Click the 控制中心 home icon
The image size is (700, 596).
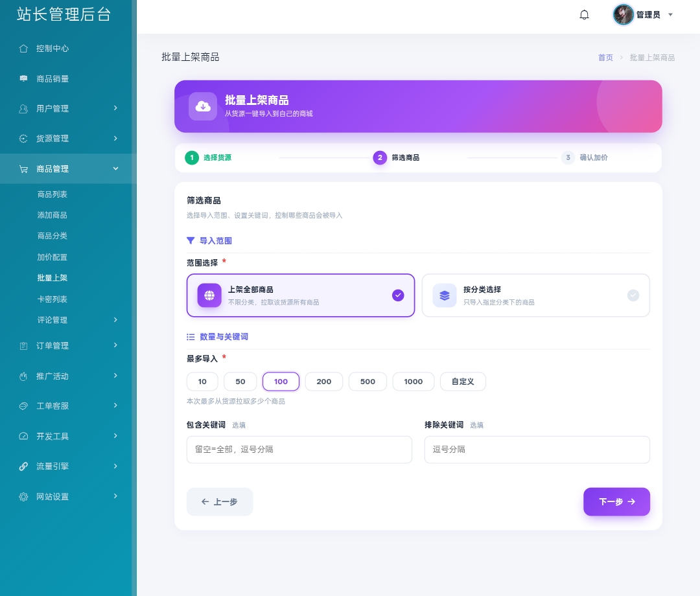pos(24,49)
